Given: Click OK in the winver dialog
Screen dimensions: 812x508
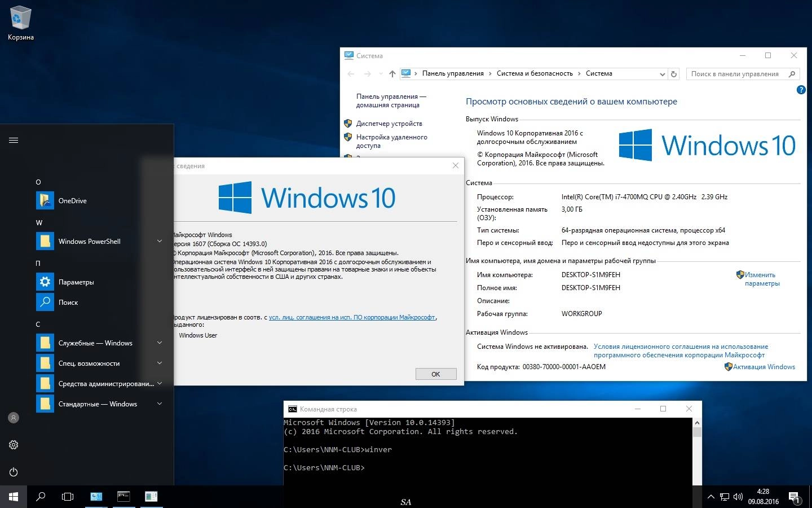Looking at the screenshot, I should [x=436, y=374].
